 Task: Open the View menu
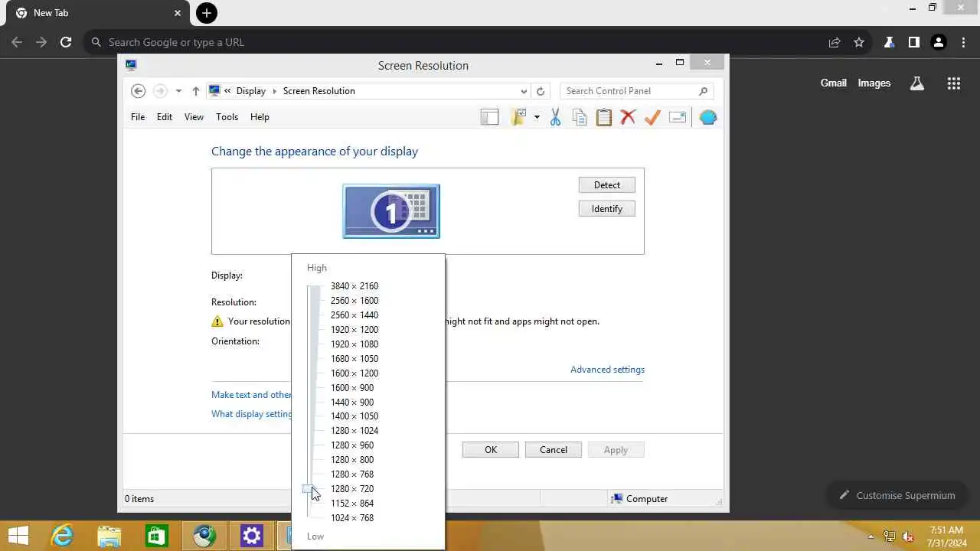(194, 117)
